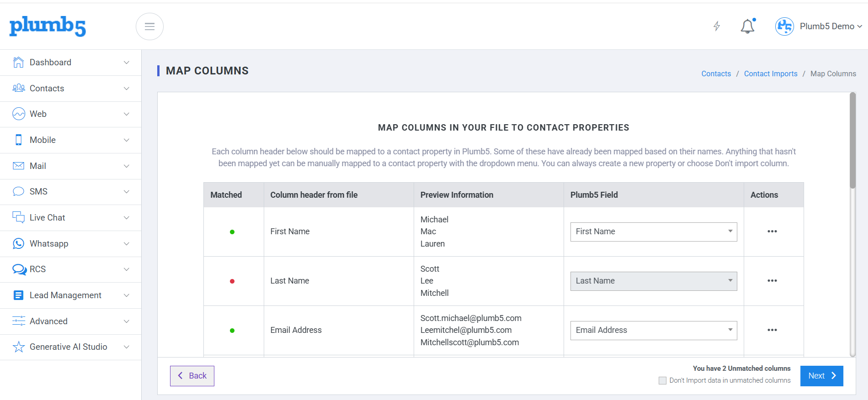
Task: Enable Don't Import data in unmatched columns
Action: pyautogui.click(x=662, y=380)
